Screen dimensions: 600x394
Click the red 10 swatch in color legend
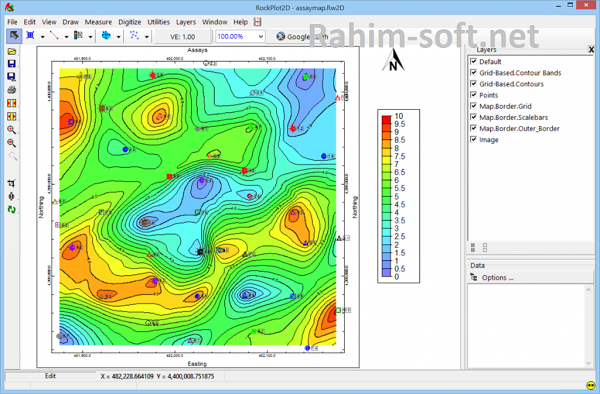point(386,117)
